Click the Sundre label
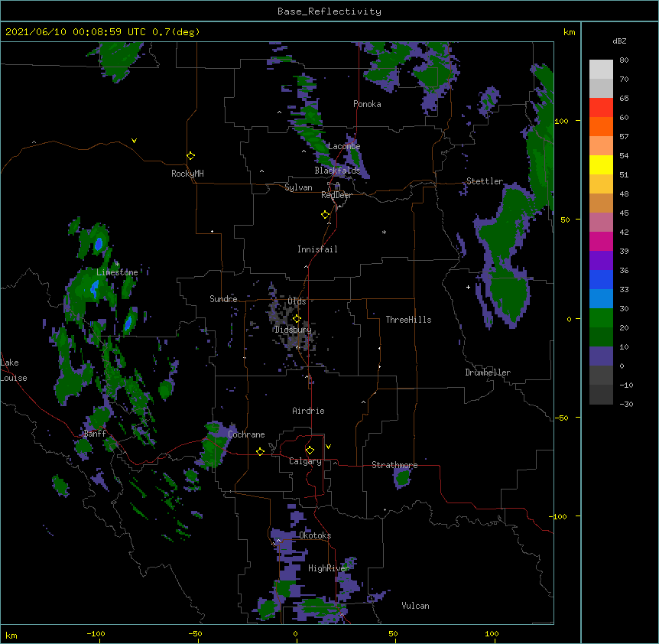The width and height of the screenshot is (659, 644). (x=223, y=299)
